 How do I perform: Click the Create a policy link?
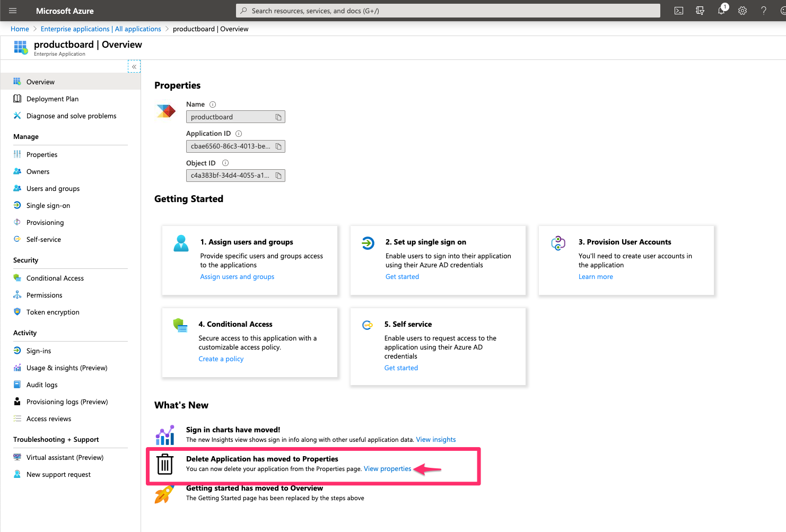[x=221, y=359]
